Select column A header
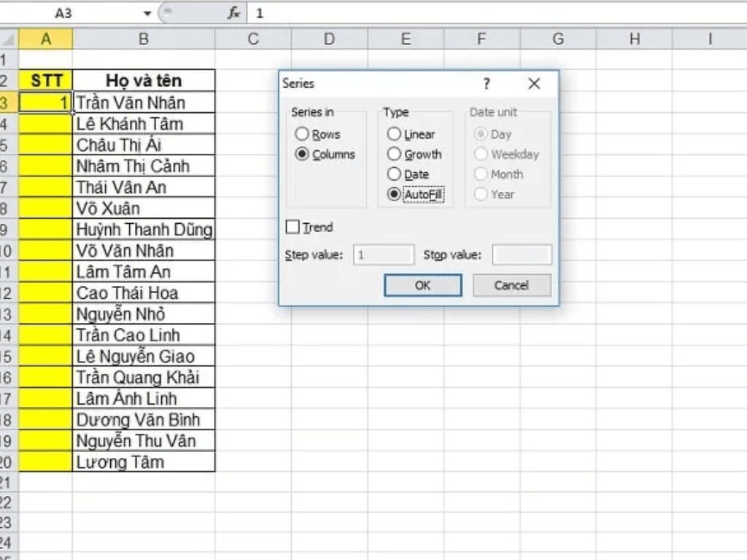This screenshot has height=560, width=747. click(45, 39)
